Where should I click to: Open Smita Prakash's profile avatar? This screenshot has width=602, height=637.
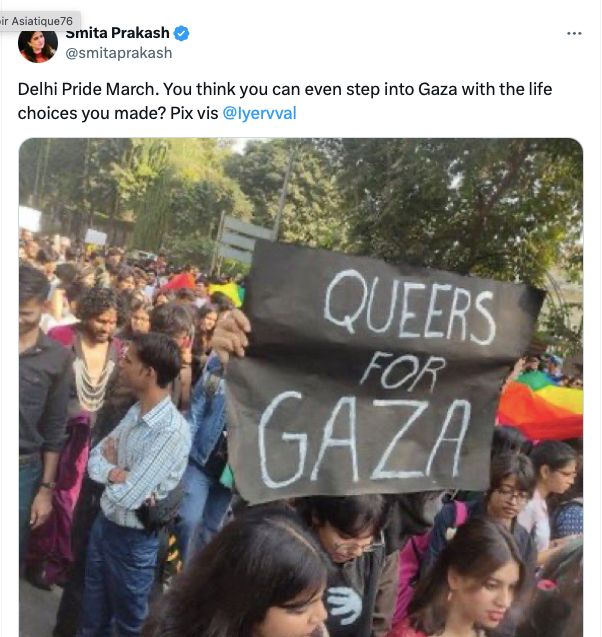pos(38,46)
